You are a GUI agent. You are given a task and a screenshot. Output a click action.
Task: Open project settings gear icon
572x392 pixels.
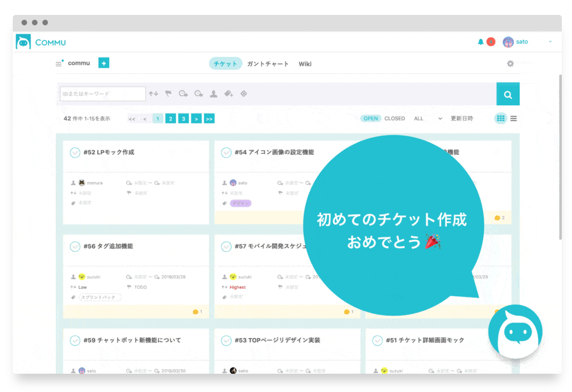[x=510, y=64]
